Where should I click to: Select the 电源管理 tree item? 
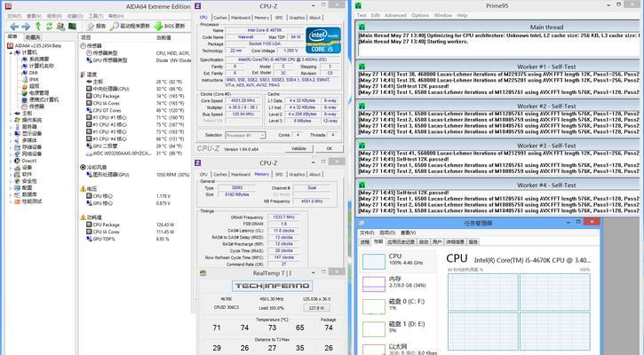point(36,93)
